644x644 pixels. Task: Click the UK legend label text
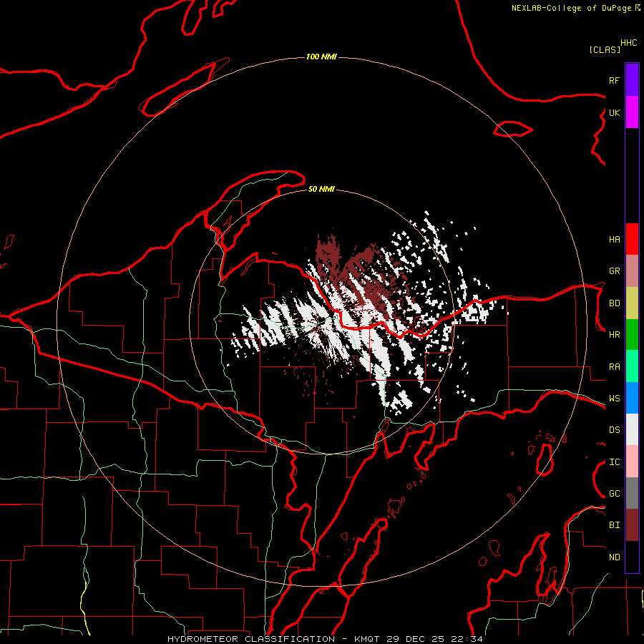614,112
